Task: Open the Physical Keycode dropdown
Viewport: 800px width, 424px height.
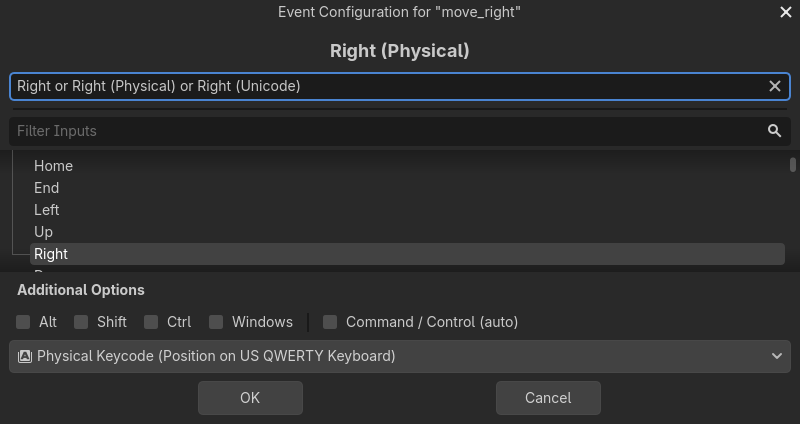Action: (400, 356)
